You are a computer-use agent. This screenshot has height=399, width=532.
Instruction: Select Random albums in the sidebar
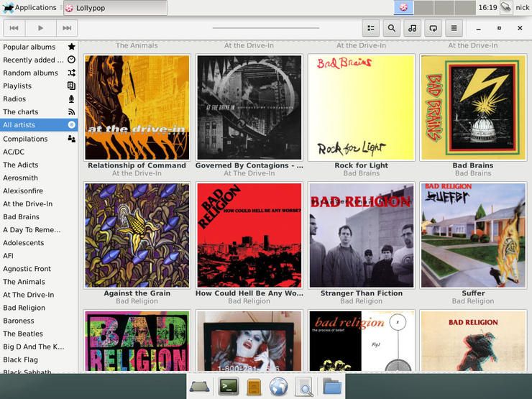click(39, 73)
